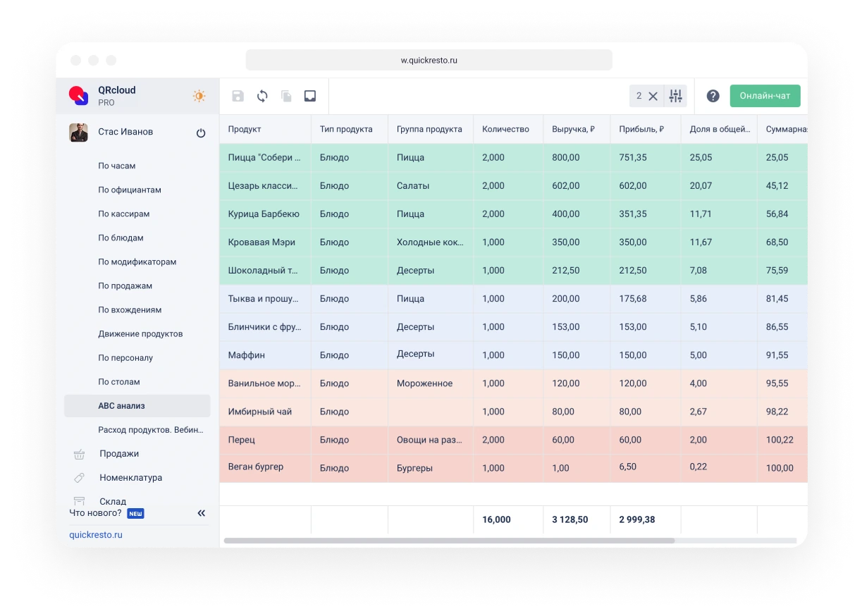Click the Онлайн-чат button
This screenshot has width=862, height=616.
(x=765, y=96)
